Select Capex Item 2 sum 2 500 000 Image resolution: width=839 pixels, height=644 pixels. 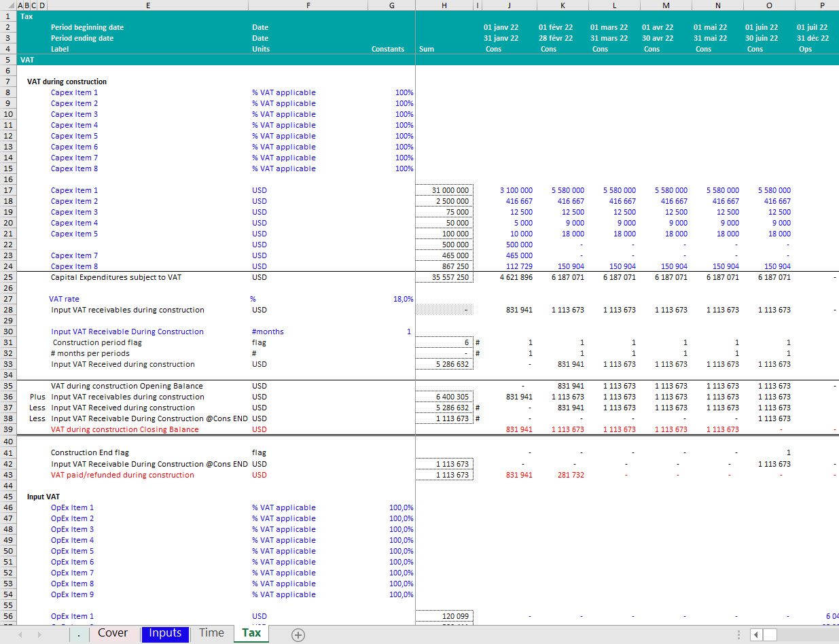tap(444, 201)
